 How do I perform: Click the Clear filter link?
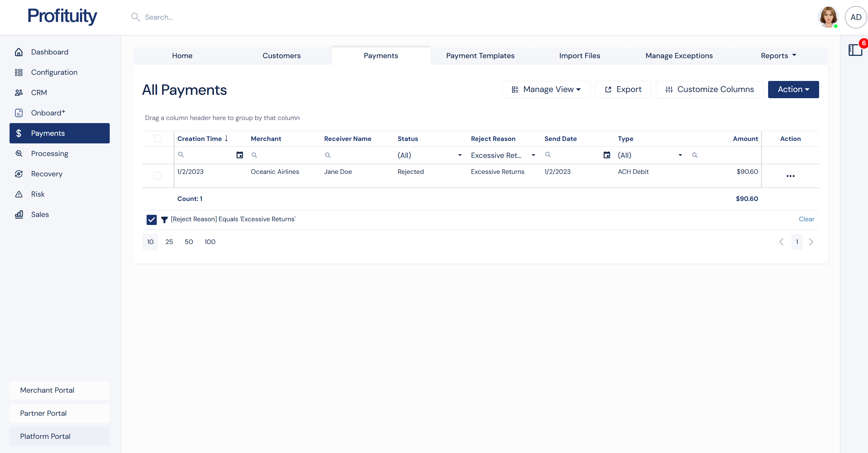click(x=806, y=219)
